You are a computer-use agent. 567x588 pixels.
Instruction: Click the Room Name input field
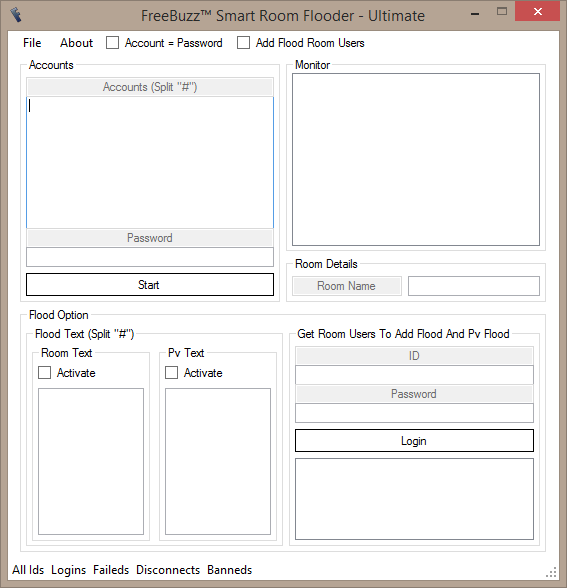coord(474,286)
